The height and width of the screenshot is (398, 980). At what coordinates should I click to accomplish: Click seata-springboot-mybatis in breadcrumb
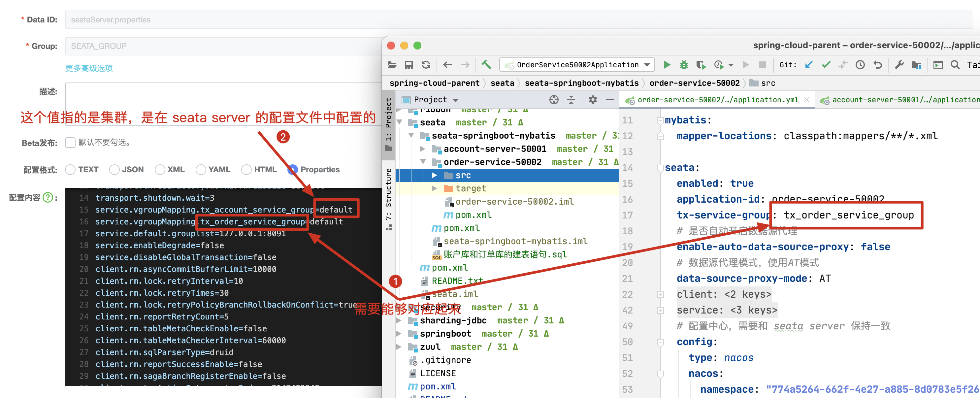coord(582,83)
